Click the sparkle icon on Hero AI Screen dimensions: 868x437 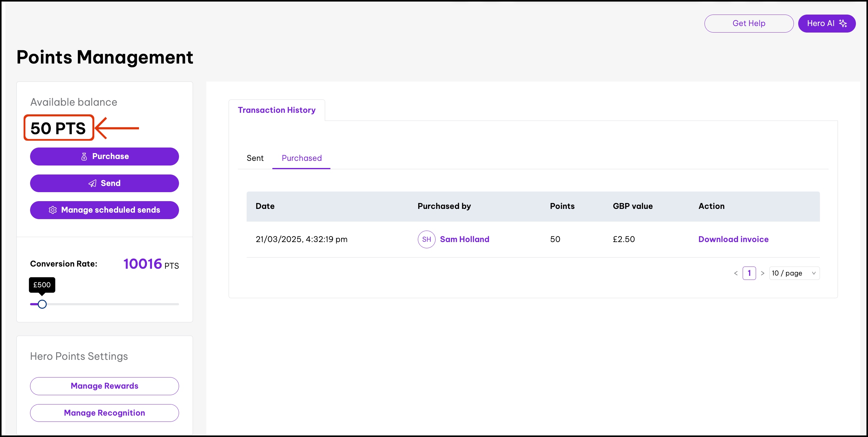tap(843, 23)
